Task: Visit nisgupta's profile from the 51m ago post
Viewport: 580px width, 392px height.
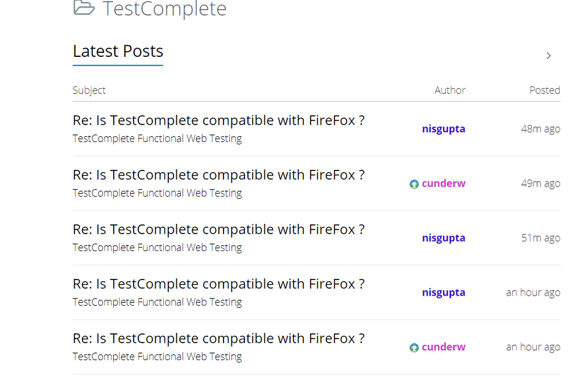Action: click(444, 238)
